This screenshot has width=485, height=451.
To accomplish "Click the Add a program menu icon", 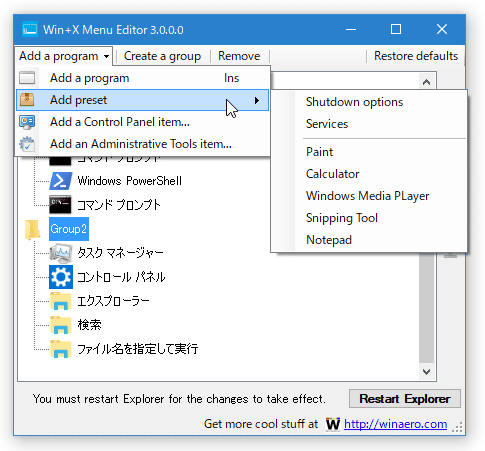I will (x=27, y=78).
